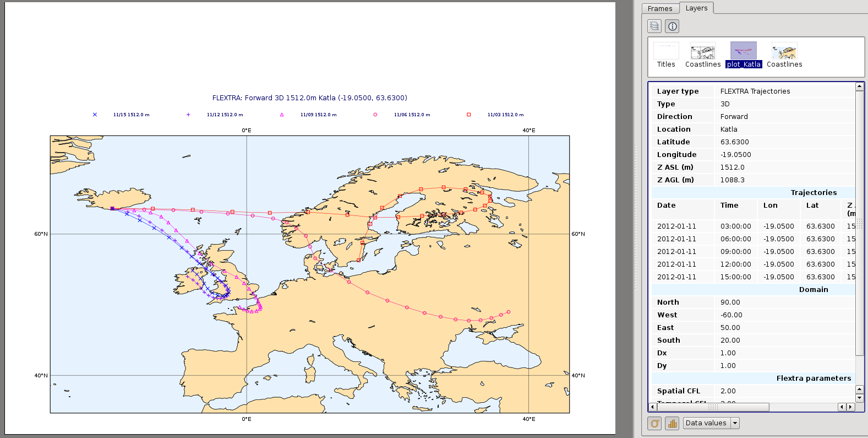
Task: Click the Flextra parameters section header
Action: click(814, 378)
